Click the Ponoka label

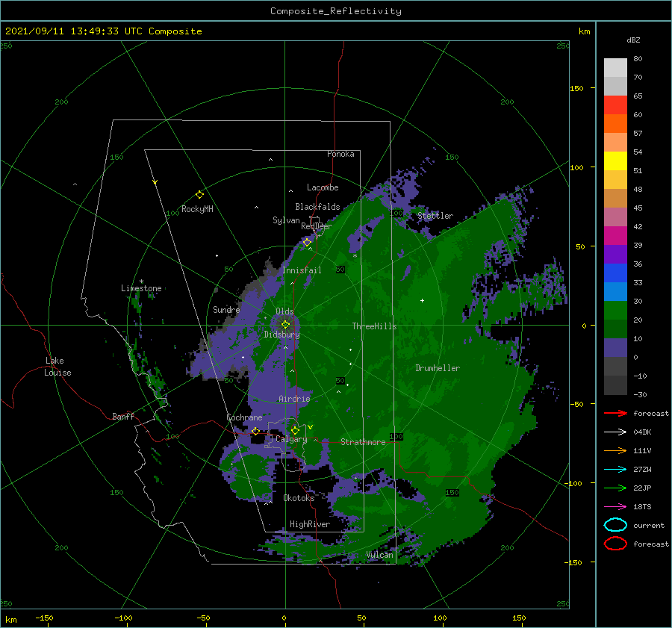tap(340, 154)
